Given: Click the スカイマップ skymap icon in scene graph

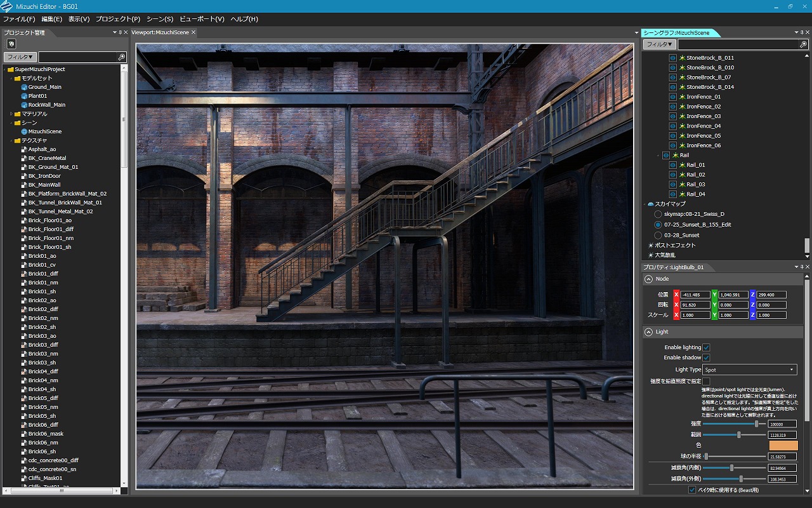Looking at the screenshot, I should click(650, 204).
